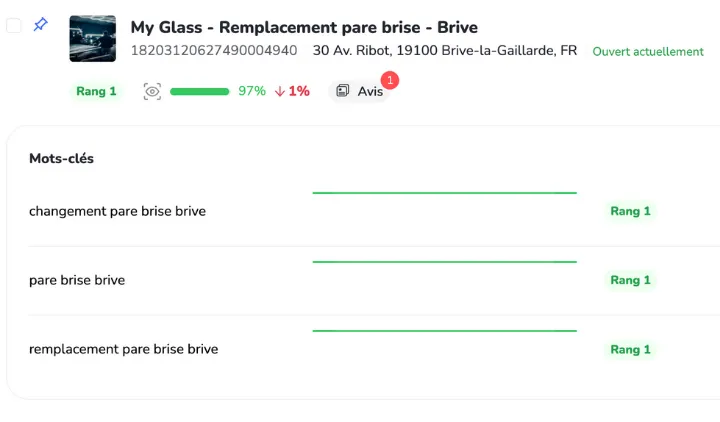
Task: Open the My Glass - Remplacement pare brise title
Action: [x=304, y=27]
